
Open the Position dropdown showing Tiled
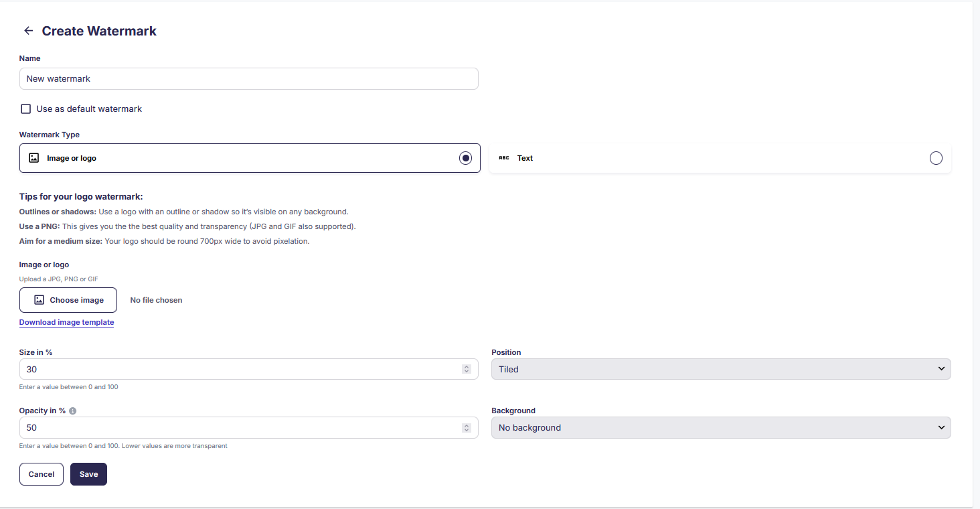[x=721, y=368]
